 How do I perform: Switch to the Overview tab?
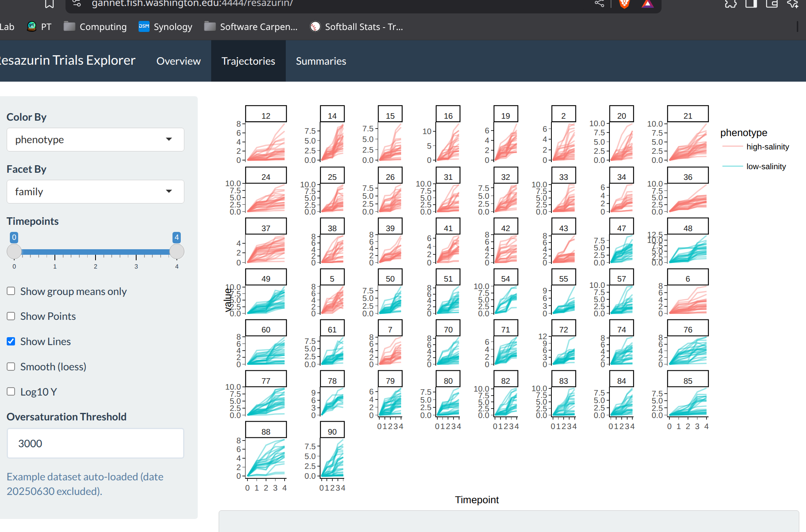178,61
